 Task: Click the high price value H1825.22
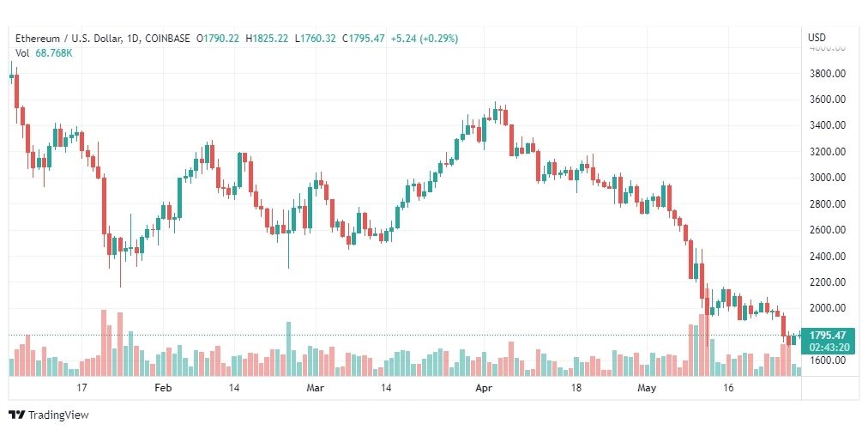coord(267,39)
